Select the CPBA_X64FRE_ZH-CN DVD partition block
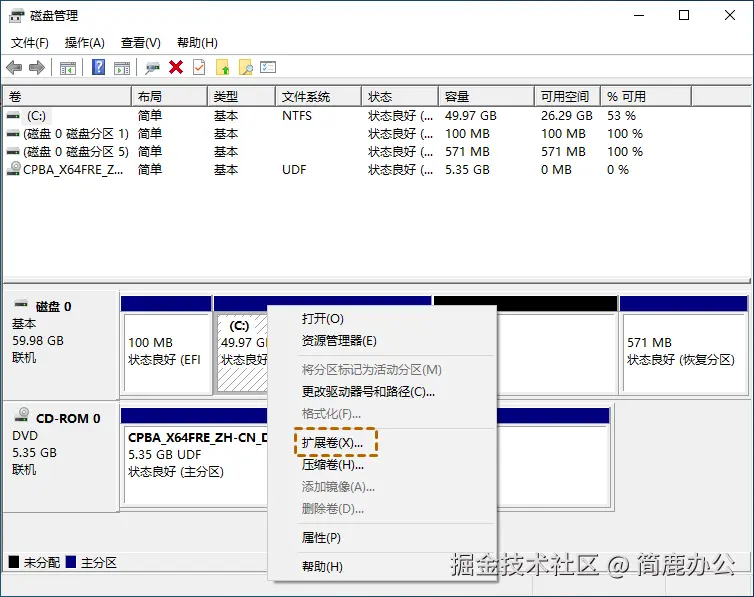Image resolution: width=754 pixels, height=597 pixels. pos(194,457)
